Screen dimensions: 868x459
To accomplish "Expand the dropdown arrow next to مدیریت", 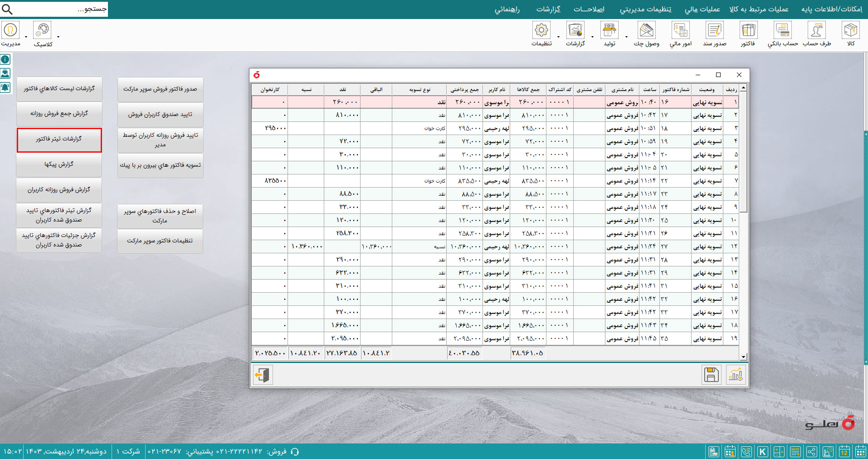I will point(26,37).
